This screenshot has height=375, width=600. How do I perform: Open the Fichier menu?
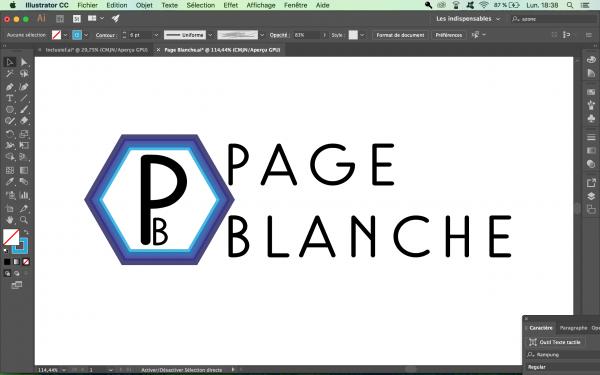(x=88, y=5)
